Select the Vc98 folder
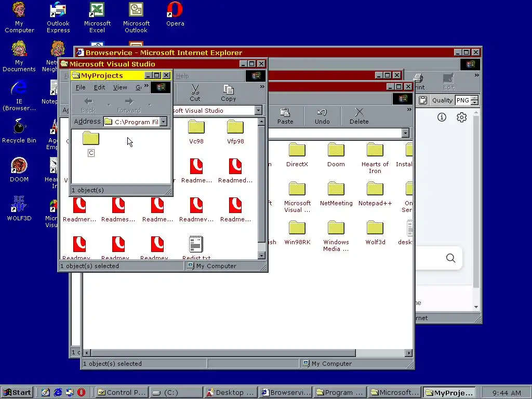532x399 pixels. click(x=196, y=132)
